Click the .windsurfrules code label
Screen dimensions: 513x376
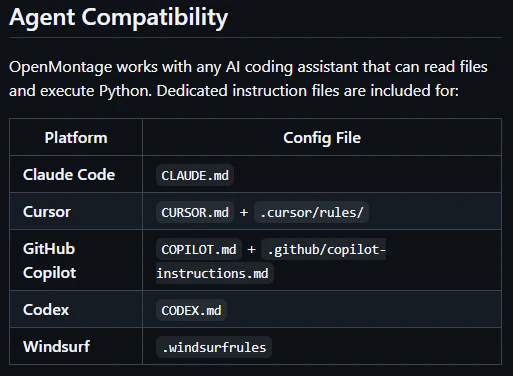click(x=214, y=347)
